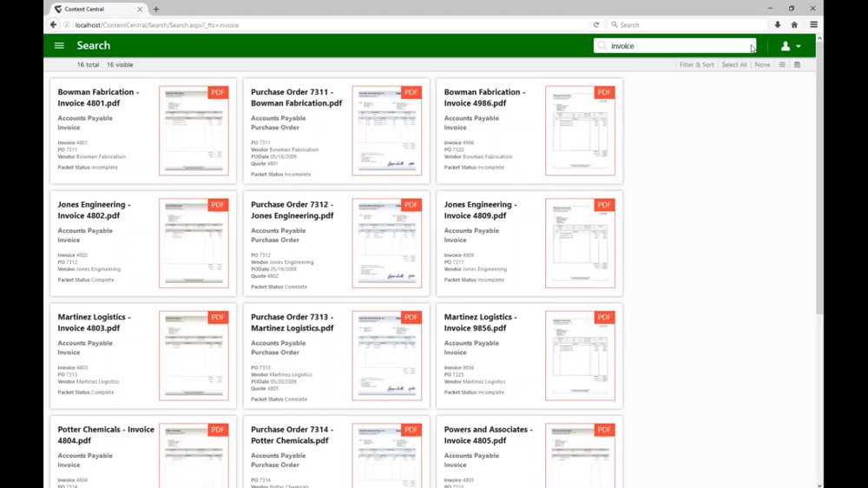Click the invoice search field
This screenshot has height=488, width=868.
(674, 46)
